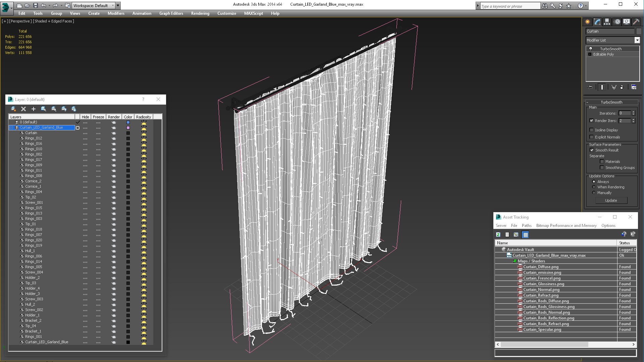Click Make Unique below the modifier stack
Screen dimensions: 644x362
point(614,87)
